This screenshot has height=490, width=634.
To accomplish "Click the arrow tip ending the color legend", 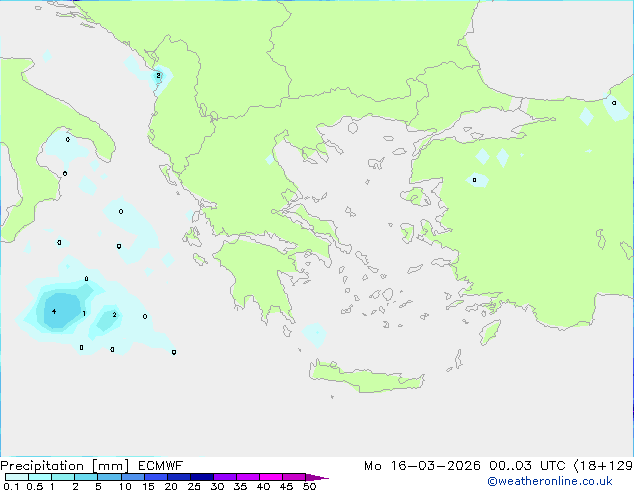I will [325, 478].
